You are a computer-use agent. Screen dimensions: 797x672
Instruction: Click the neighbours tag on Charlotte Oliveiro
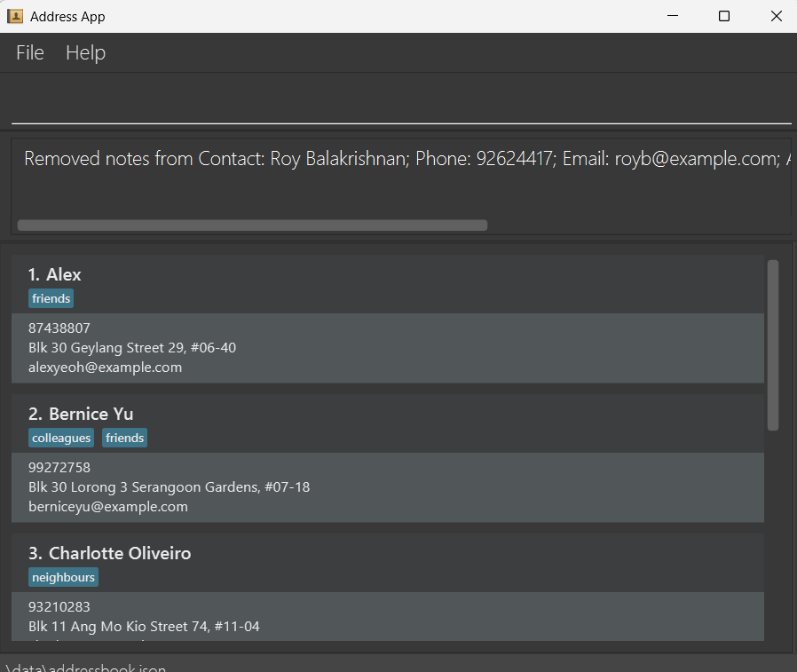pos(63,578)
